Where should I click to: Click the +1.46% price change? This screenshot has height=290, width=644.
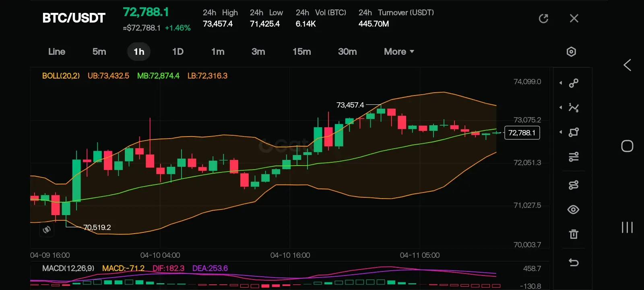(x=178, y=28)
